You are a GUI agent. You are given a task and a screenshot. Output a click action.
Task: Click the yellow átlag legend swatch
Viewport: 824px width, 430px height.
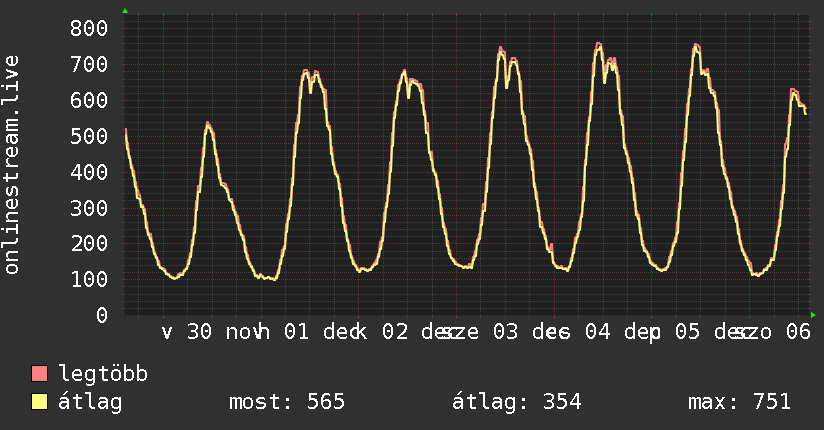tap(40, 403)
